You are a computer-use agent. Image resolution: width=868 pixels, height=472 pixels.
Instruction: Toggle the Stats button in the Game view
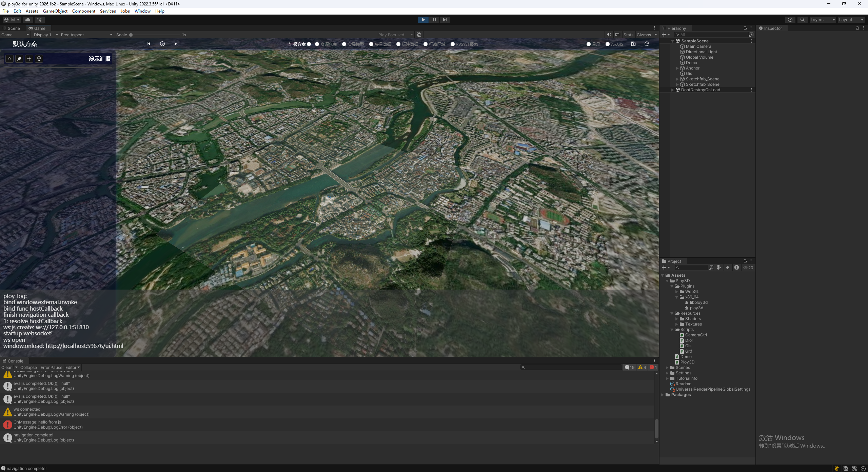pos(628,35)
